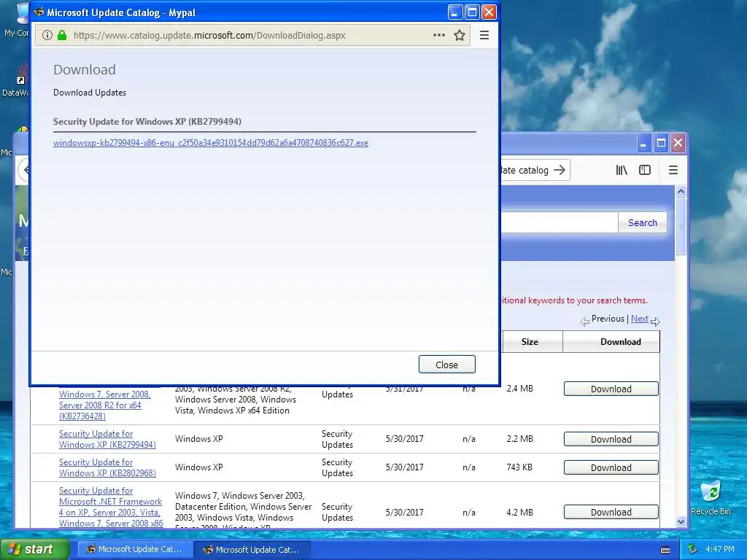The image size is (747, 560).
Task: Click the go arrow beside the background browser address bar
Action: point(560,170)
